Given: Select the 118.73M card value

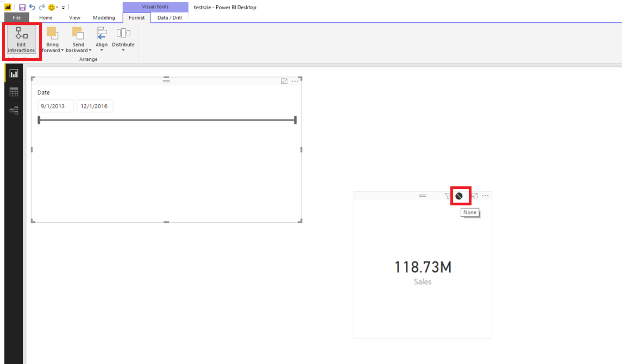Looking at the screenshot, I should coord(423,267).
